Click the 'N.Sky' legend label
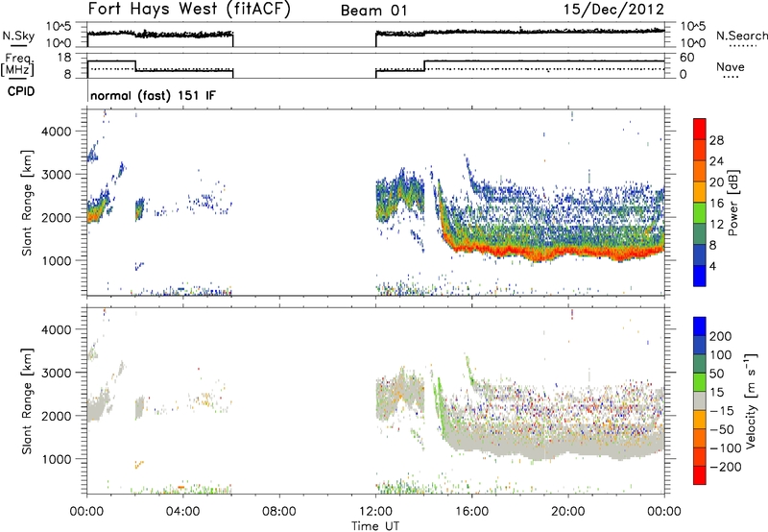 coord(18,36)
